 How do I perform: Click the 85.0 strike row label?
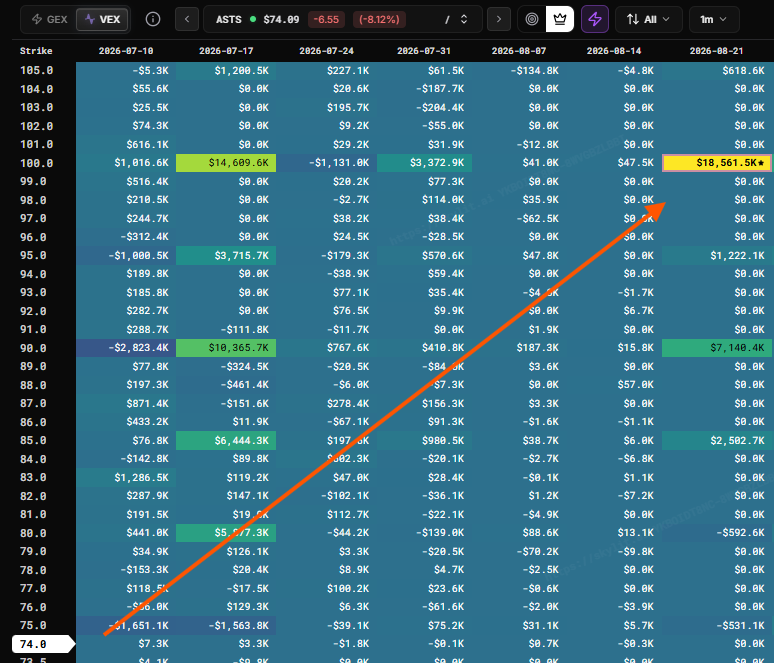pyautogui.click(x=33, y=440)
